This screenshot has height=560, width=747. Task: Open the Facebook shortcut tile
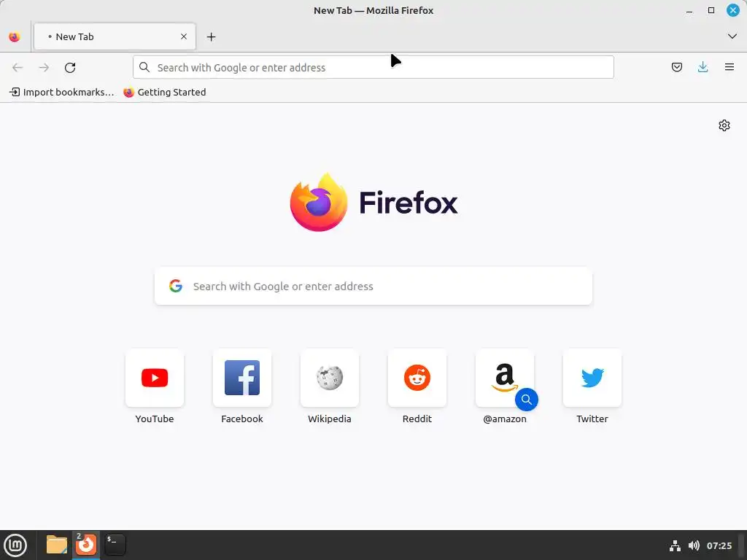pos(242,378)
